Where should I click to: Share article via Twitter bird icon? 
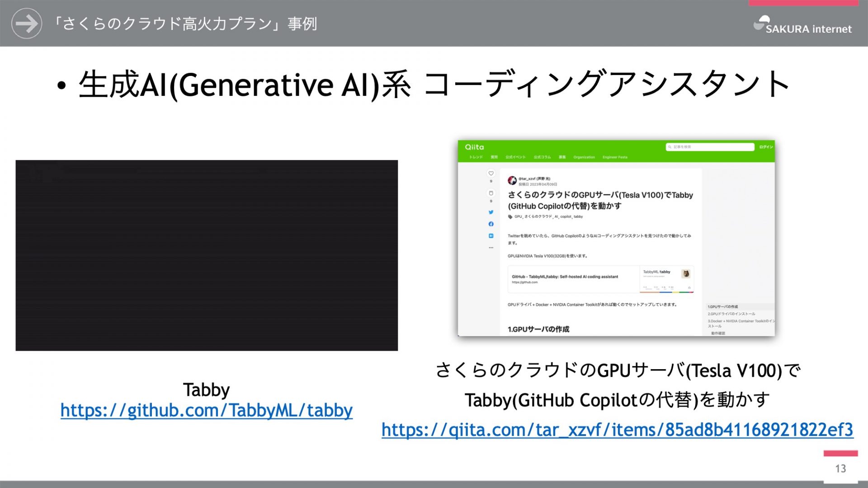pyautogui.click(x=491, y=212)
